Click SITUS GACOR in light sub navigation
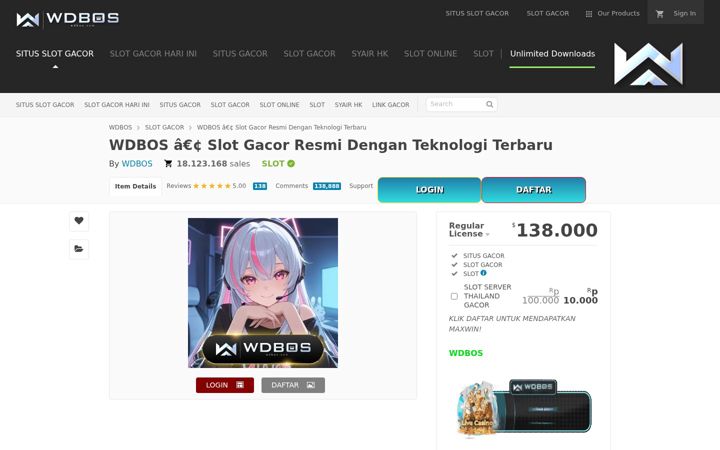This screenshot has width=720, height=450. (x=180, y=105)
